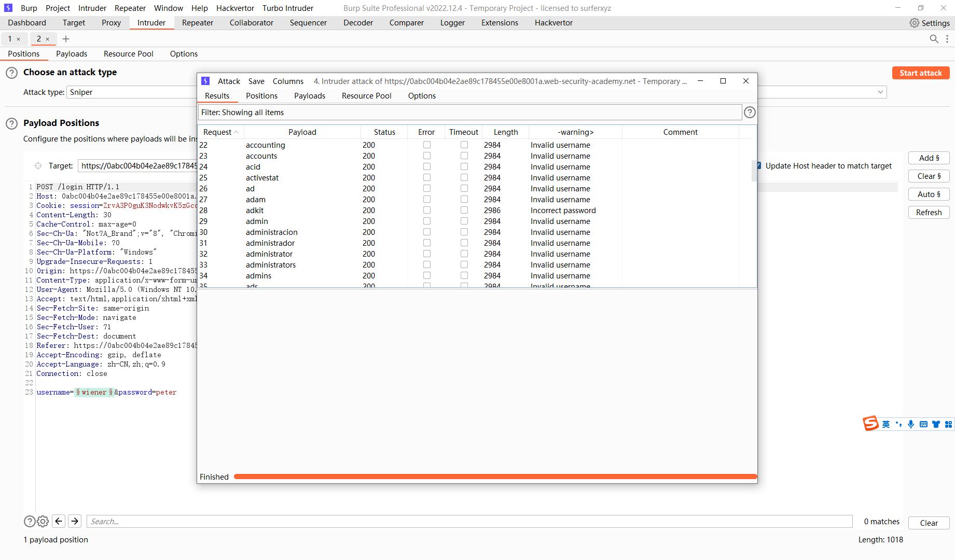Minimize the Intruder attack window
Screen dimensions: 955x560
tap(700, 81)
